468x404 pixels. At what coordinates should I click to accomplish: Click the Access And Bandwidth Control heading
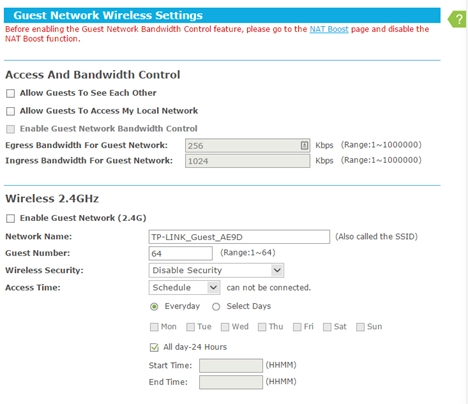click(x=93, y=75)
